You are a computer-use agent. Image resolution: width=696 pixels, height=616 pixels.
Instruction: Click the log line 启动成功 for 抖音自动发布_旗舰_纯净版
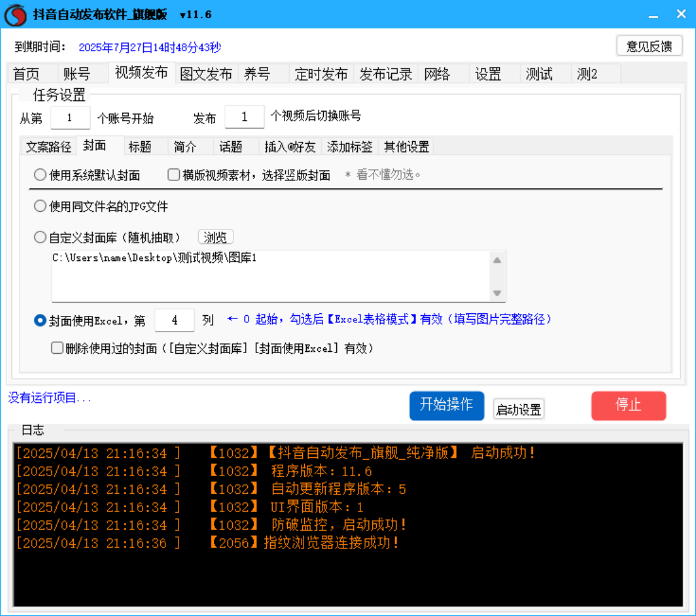coord(276,453)
